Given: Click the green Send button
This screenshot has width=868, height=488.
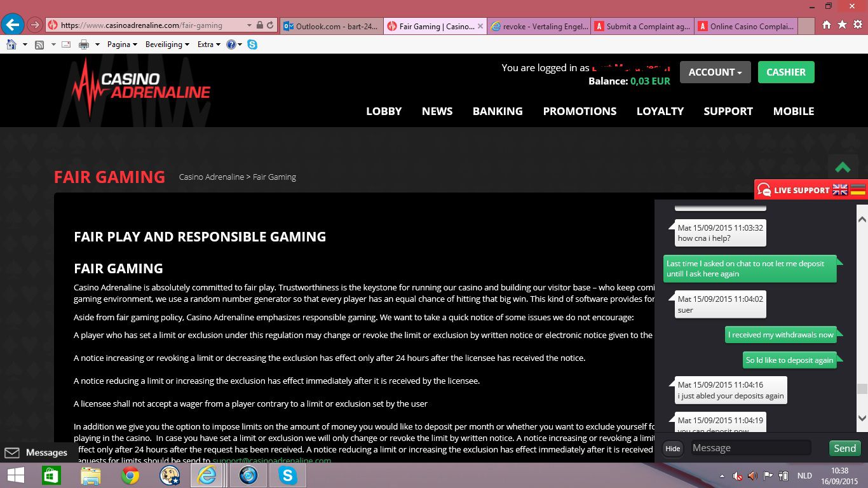Looking at the screenshot, I should coord(845,448).
